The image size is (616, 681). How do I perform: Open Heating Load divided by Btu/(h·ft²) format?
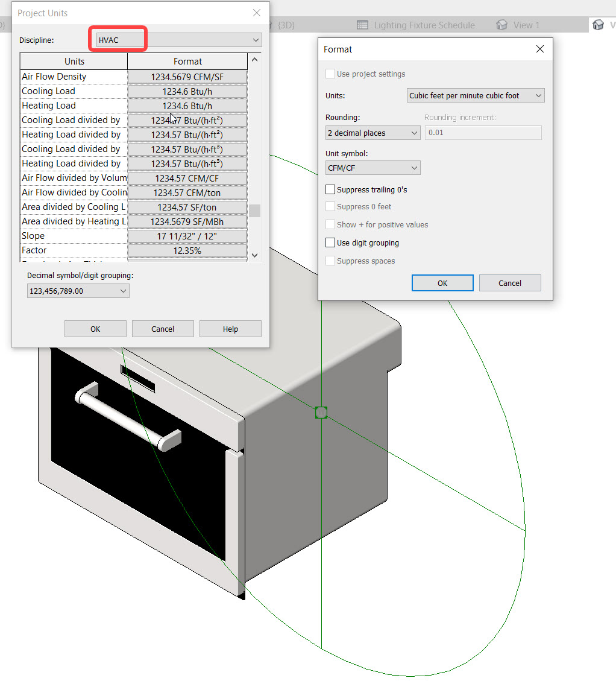pyautogui.click(x=187, y=135)
